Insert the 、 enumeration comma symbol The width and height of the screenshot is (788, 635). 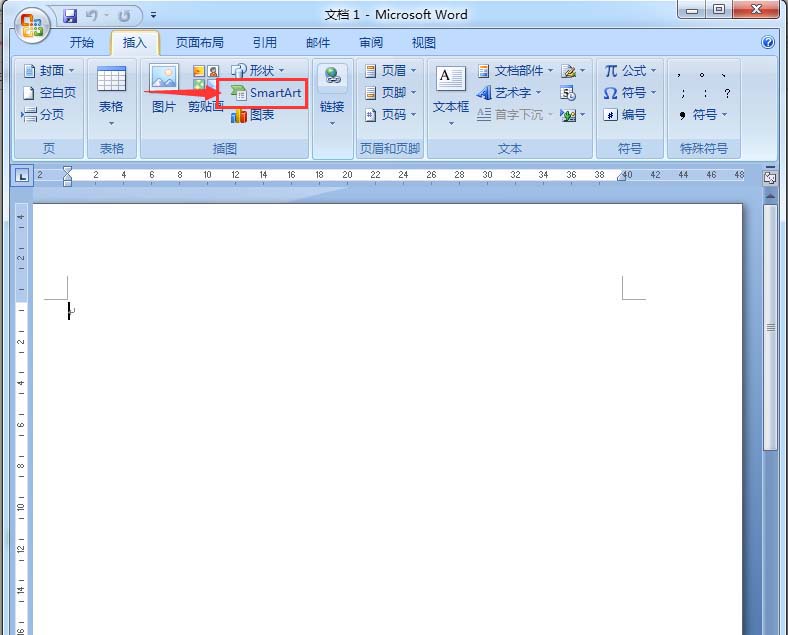724,75
